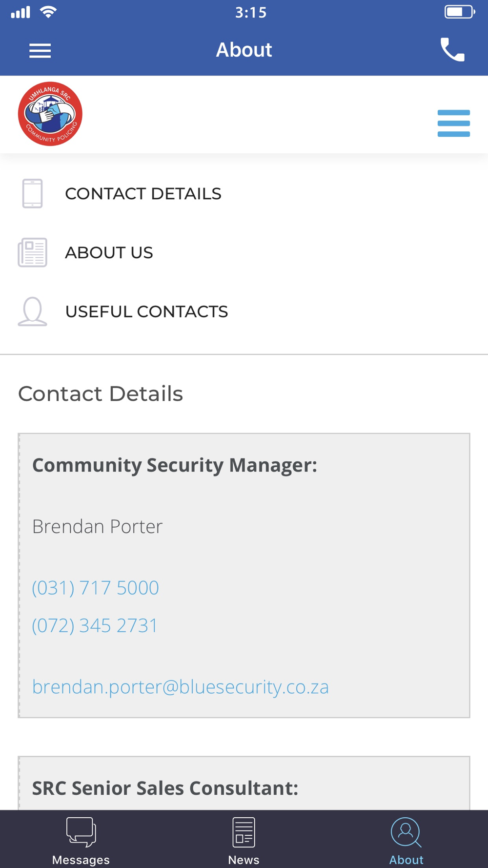
Task: Tap the person silhouette icon beside Useful Contacts
Action: point(33,311)
